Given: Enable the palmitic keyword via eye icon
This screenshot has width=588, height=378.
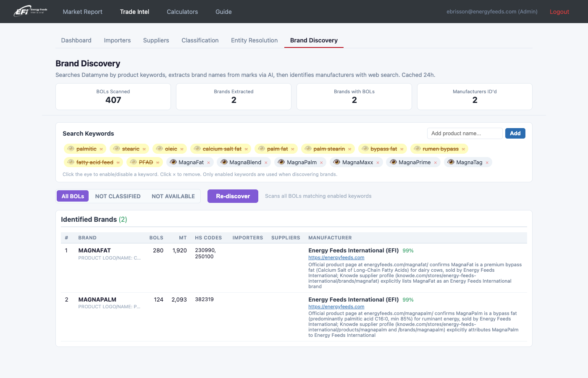Looking at the screenshot, I should 71,149.
